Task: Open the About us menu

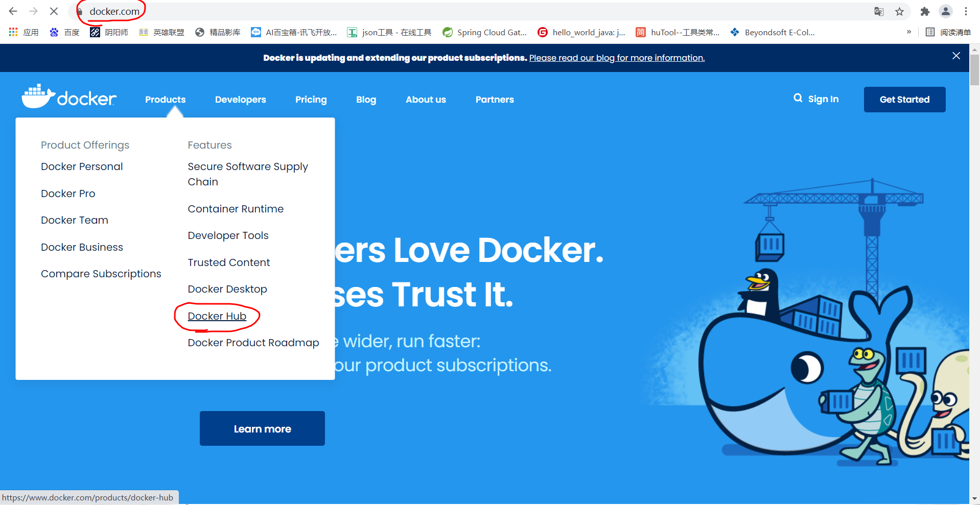Action: click(x=426, y=100)
